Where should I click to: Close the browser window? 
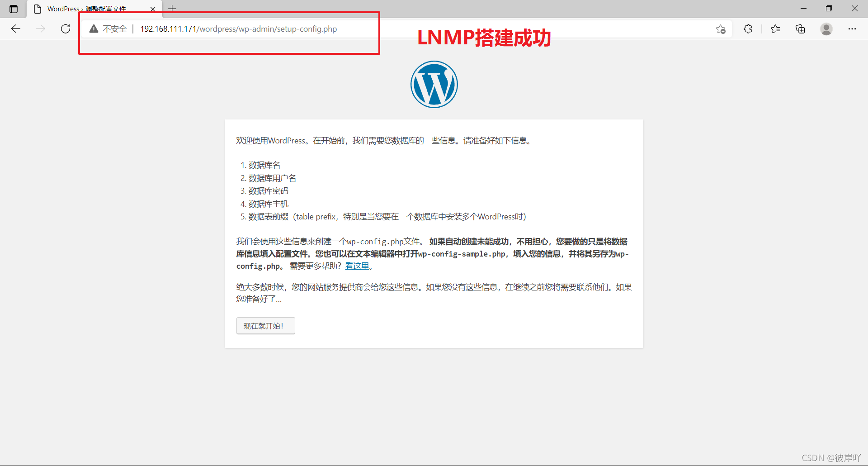855,9
